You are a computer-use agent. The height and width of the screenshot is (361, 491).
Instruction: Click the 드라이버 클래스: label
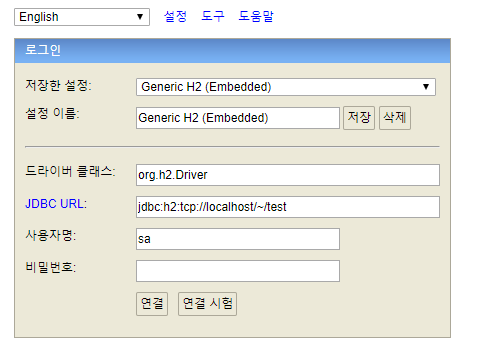coord(70,171)
